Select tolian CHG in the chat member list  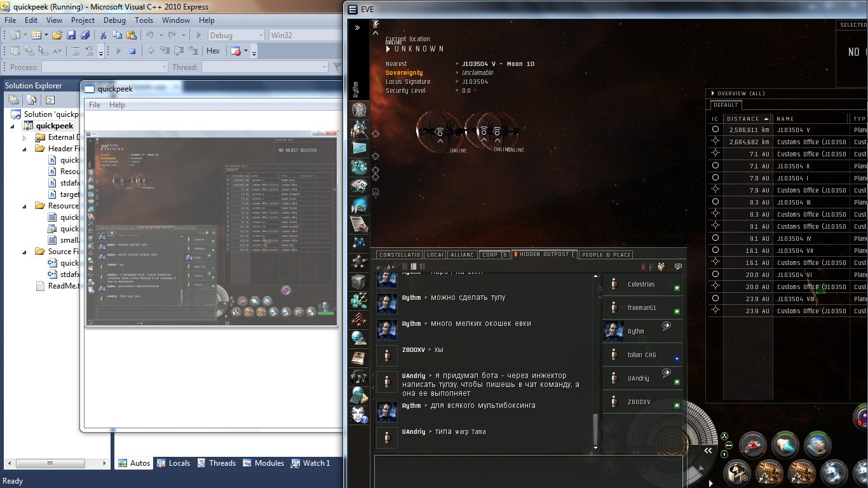click(x=642, y=355)
